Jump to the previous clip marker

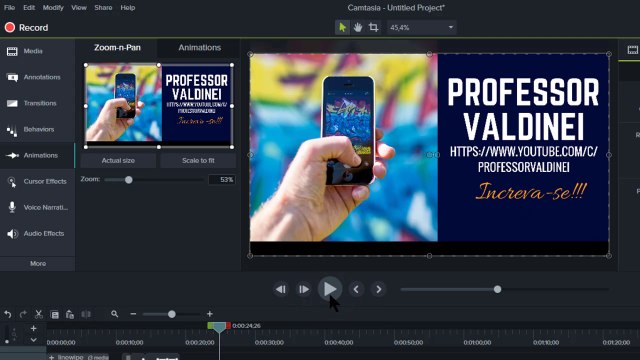tap(356, 289)
